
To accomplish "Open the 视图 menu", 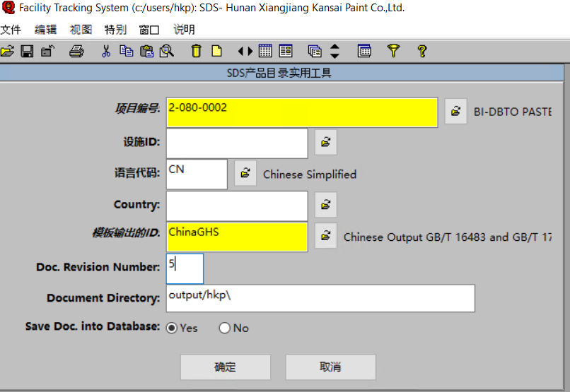I will coord(81,30).
